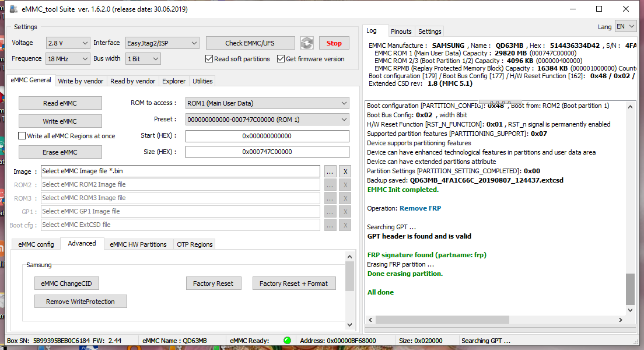This screenshot has width=644, height=350.
Task: Click browse button in the Boot cfg row
Action: click(x=330, y=225)
